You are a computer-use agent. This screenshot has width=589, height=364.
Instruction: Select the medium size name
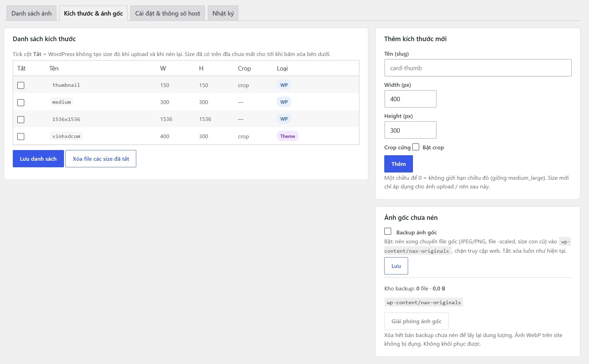click(x=62, y=102)
